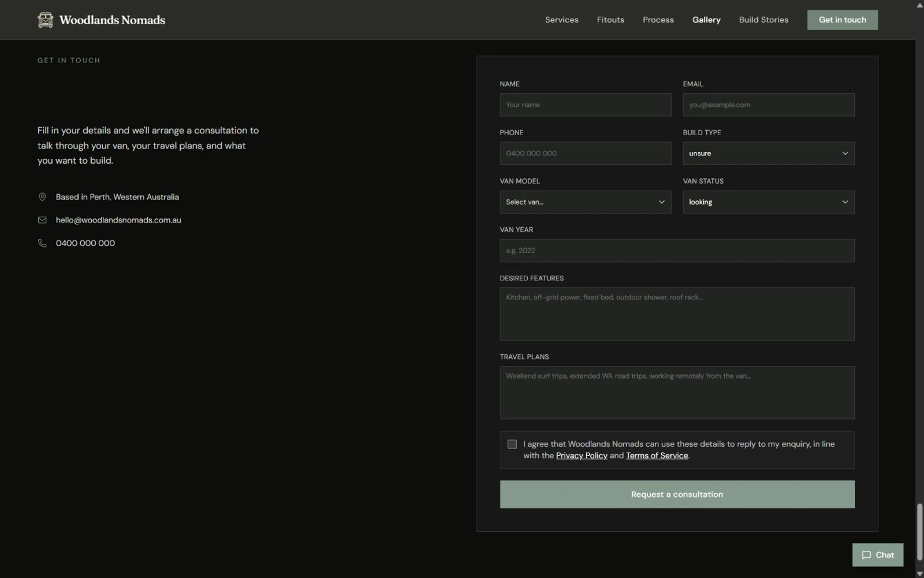Focus the Name input field
Screen dimensions: 924x578
click(585, 105)
